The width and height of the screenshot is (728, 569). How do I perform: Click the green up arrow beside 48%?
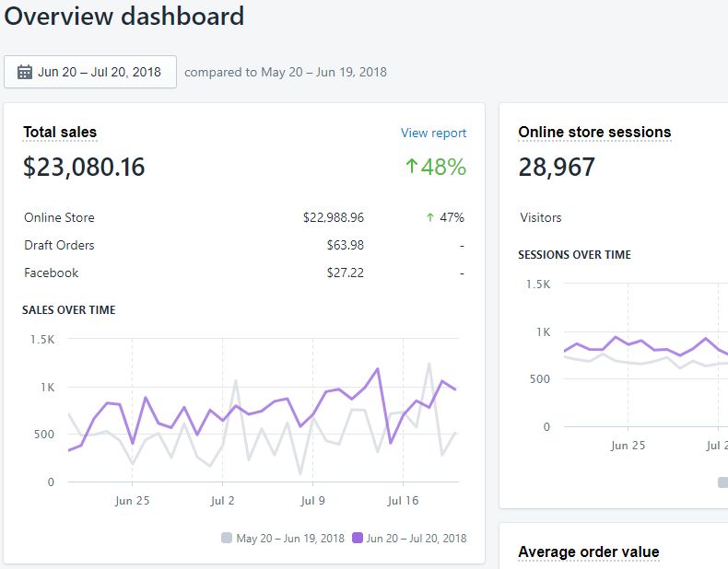[412, 167]
